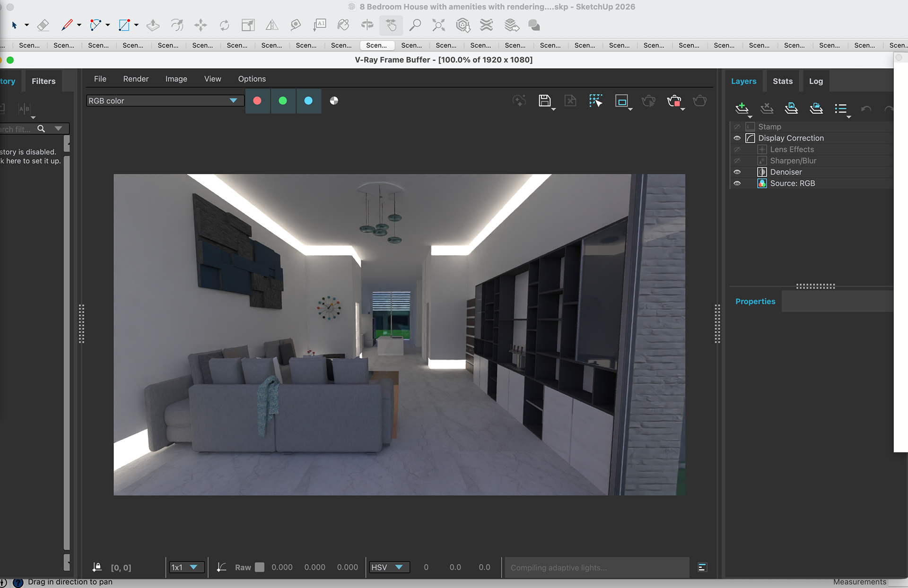
Task: Click the Compiling adaptive lights status field
Action: 596,568
